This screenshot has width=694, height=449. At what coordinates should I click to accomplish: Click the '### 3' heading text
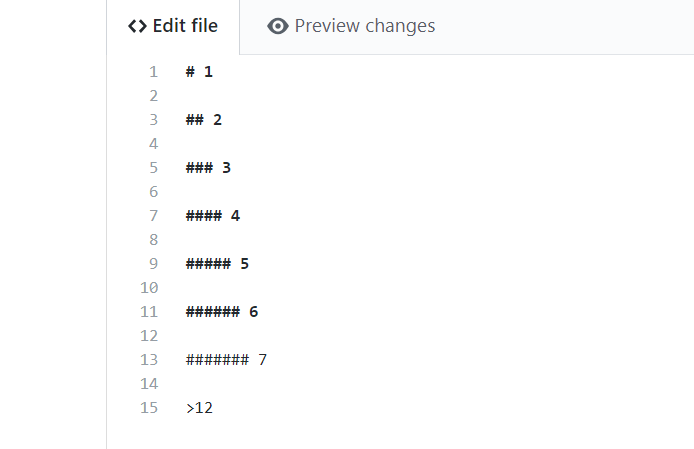[208, 168]
